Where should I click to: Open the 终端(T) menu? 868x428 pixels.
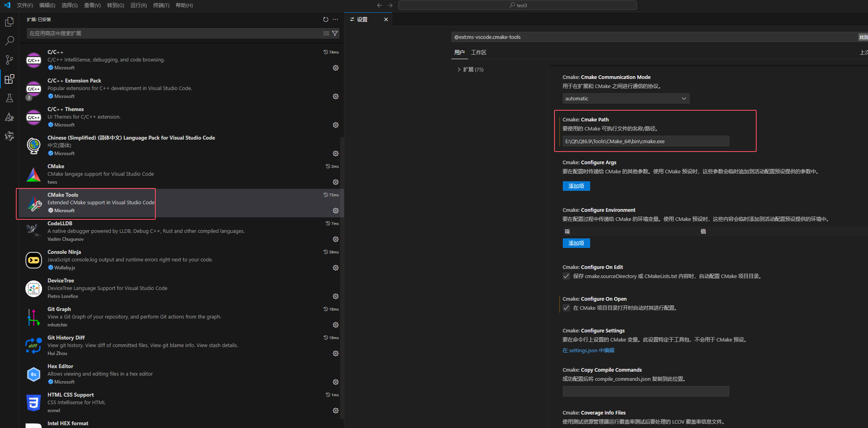(x=161, y=5)
